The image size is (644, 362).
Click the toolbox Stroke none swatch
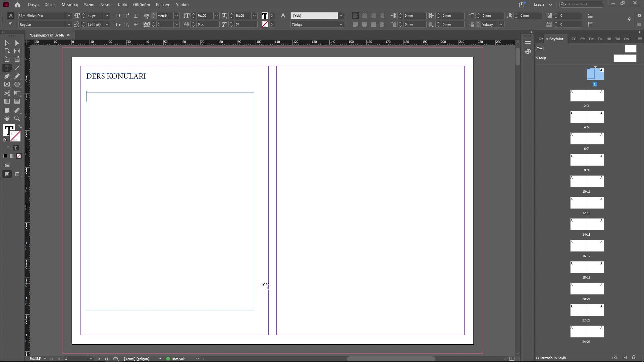tap(15, 136)
